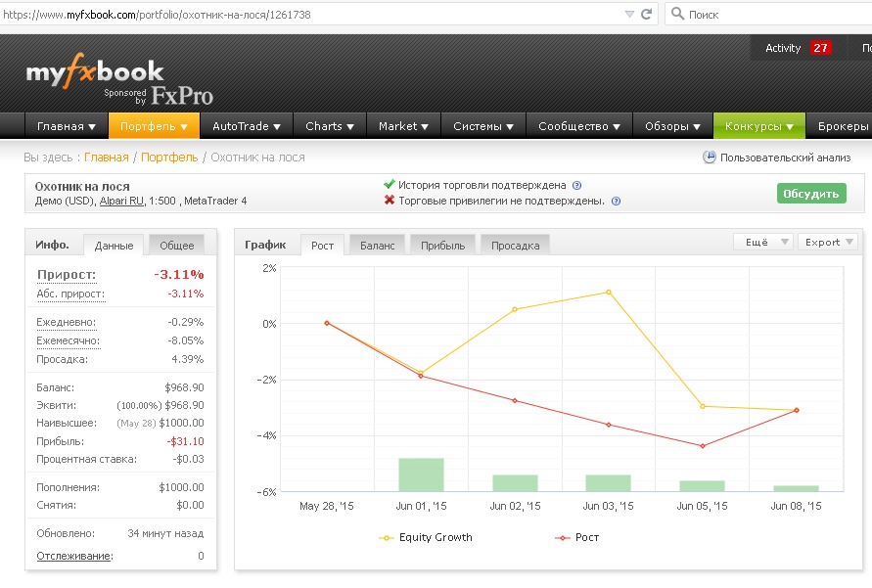This screenshot has width=872, height=588.
Task: Click the Jun 05 red growth low point
Action: point(703,446)
